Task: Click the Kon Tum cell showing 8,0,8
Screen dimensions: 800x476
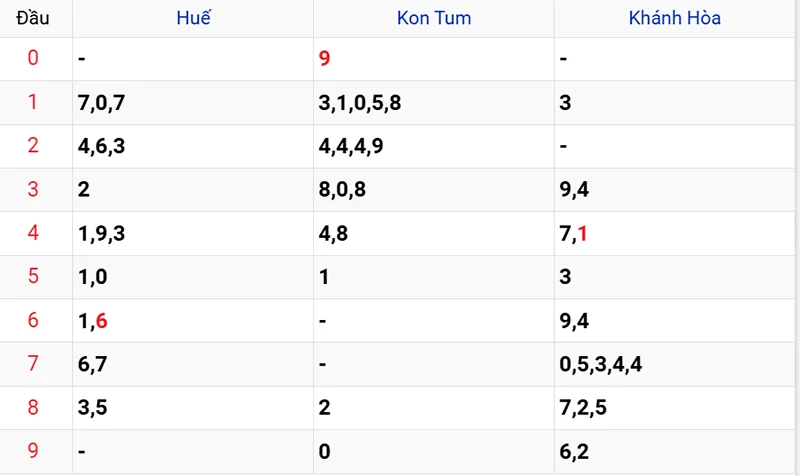Action: (342, 189)
